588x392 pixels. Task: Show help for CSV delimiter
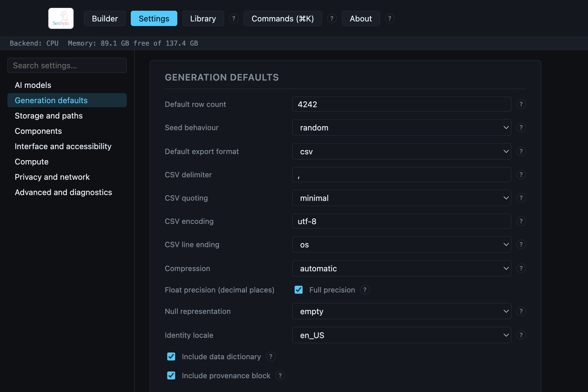coord(521,175)
